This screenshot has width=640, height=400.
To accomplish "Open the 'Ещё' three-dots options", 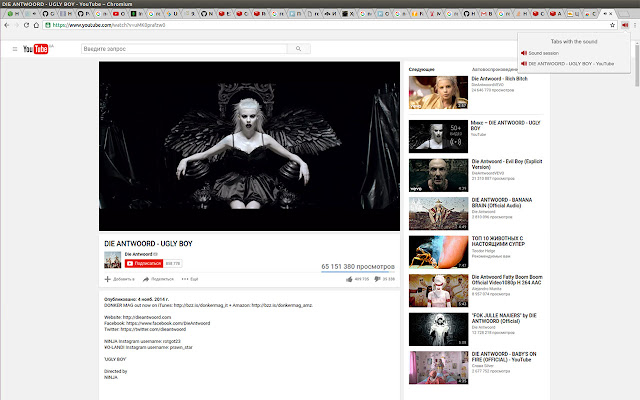I will pos(190,279).
